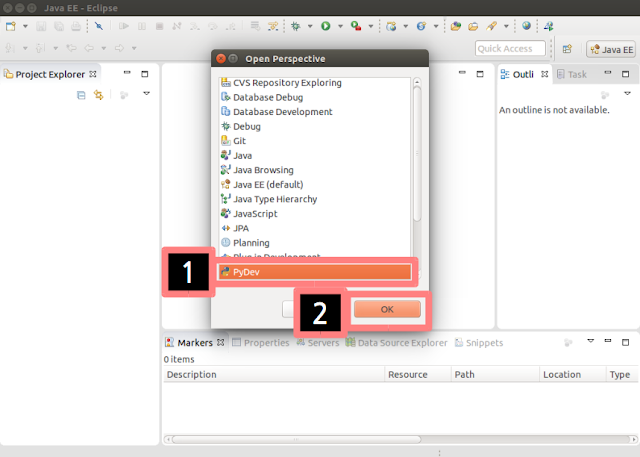Select the Markers tab
Screen dimensions: 640x457
click(x=195, y=343)
